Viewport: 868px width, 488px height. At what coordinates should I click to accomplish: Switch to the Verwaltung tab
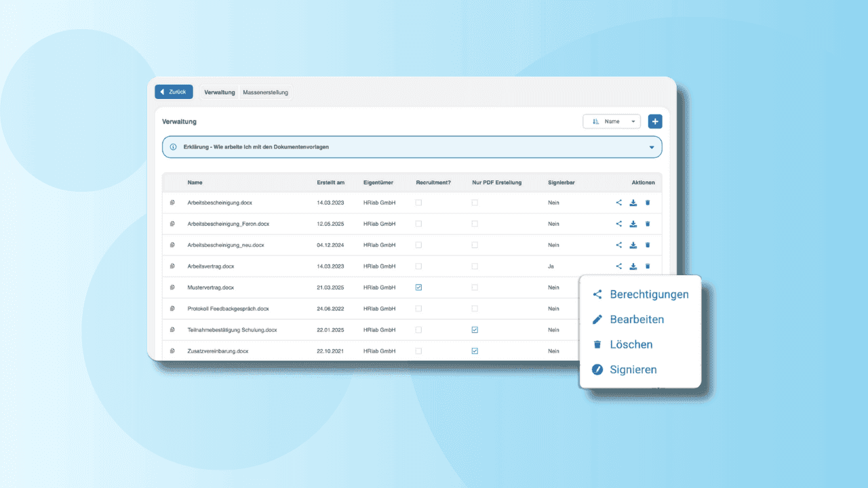[220, 92]
